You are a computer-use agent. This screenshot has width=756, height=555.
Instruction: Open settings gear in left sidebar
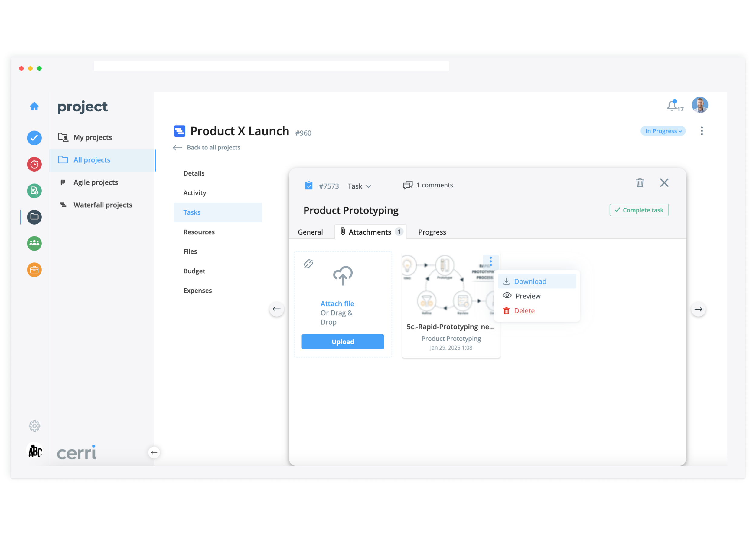(34, 426)
